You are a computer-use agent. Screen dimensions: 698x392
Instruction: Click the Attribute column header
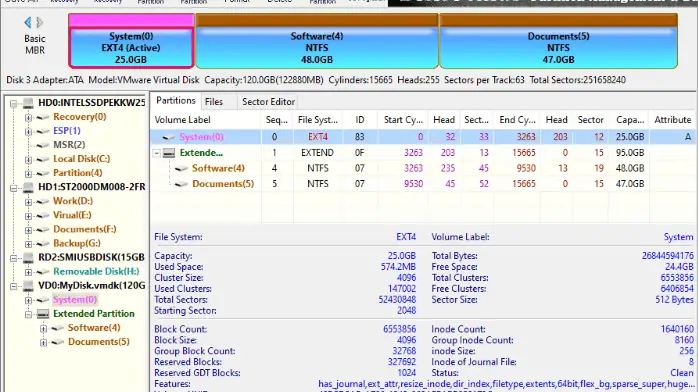click(x=673, y=120)
